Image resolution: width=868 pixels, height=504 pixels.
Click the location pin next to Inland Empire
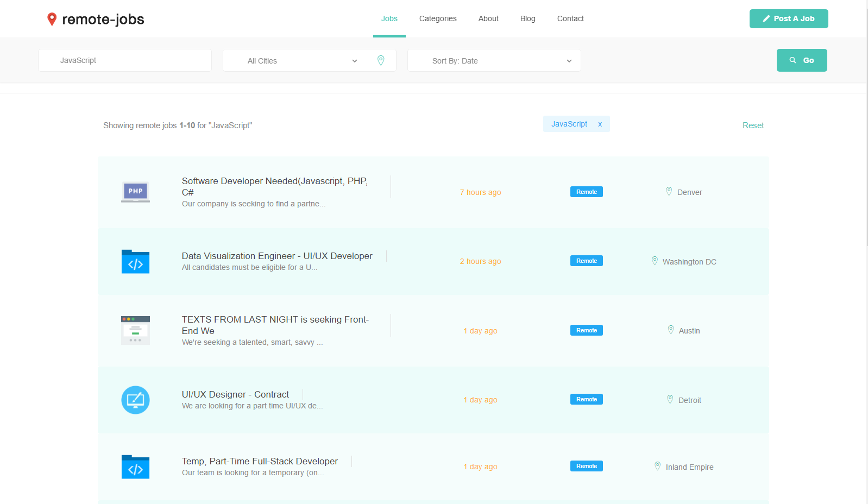click(658, 466)
